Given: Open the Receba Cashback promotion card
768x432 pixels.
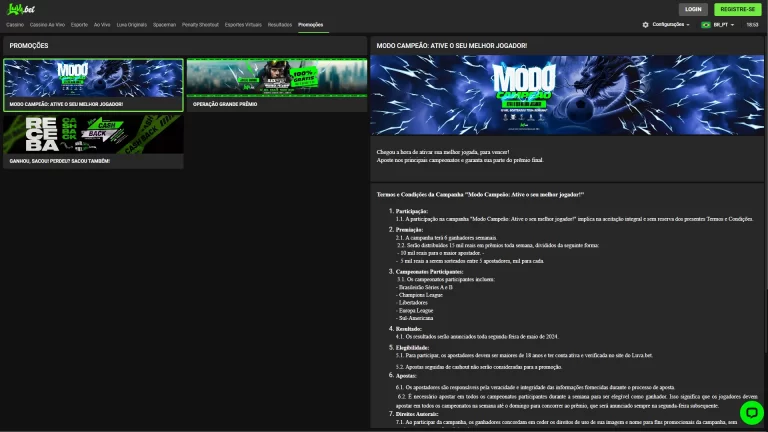Looking at the screenshot, I should [93, 142].
